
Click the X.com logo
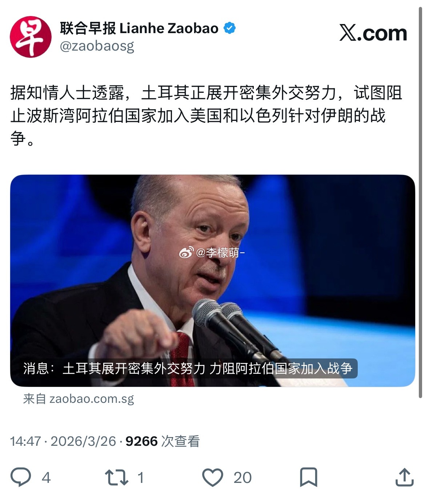click(373, 33)
